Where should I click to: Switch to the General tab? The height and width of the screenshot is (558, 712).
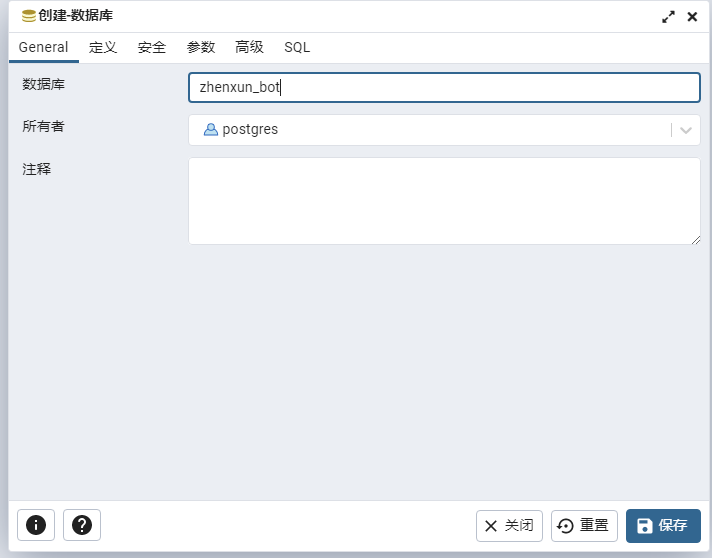[x=43, y=47]
